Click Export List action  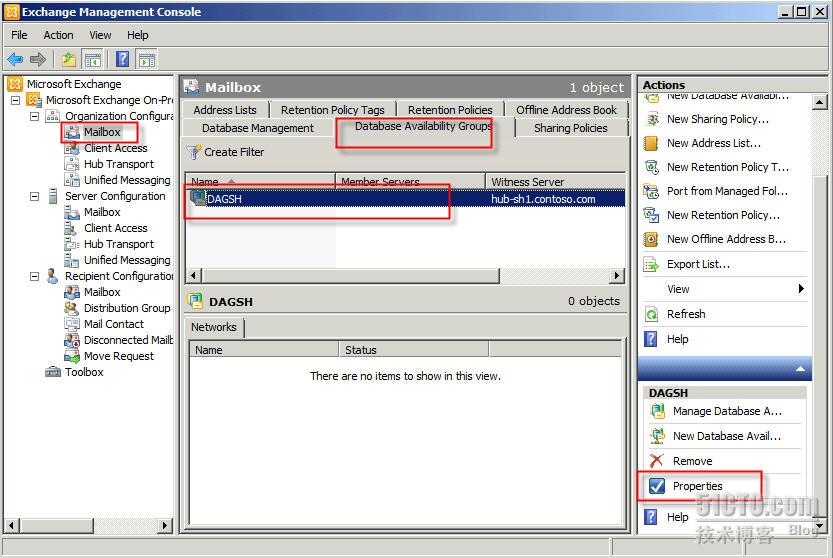698,264
